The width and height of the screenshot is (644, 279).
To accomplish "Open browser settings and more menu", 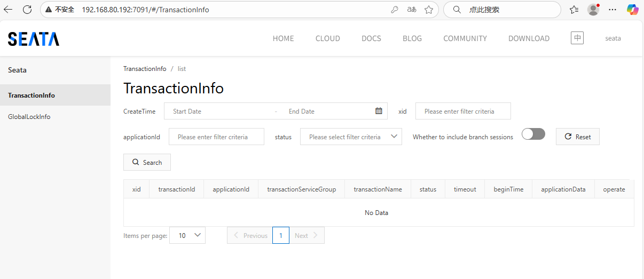I will 612,10.
